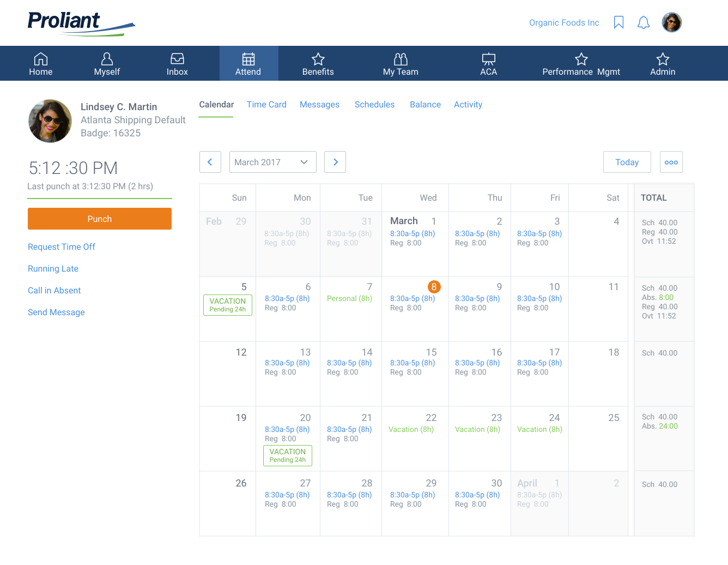728x565 pixels.
Task: Switch to the Schedules tab
Action: click(374, 105)
